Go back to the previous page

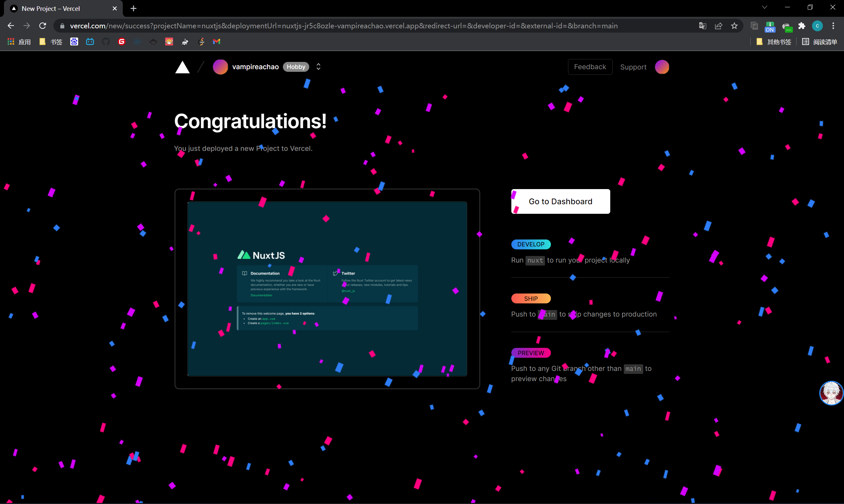11,26
